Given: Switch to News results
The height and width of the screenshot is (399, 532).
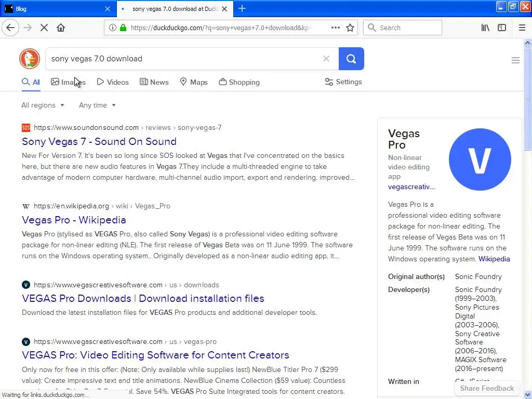Looking at the screenshot, I should [x=154, y=82].
